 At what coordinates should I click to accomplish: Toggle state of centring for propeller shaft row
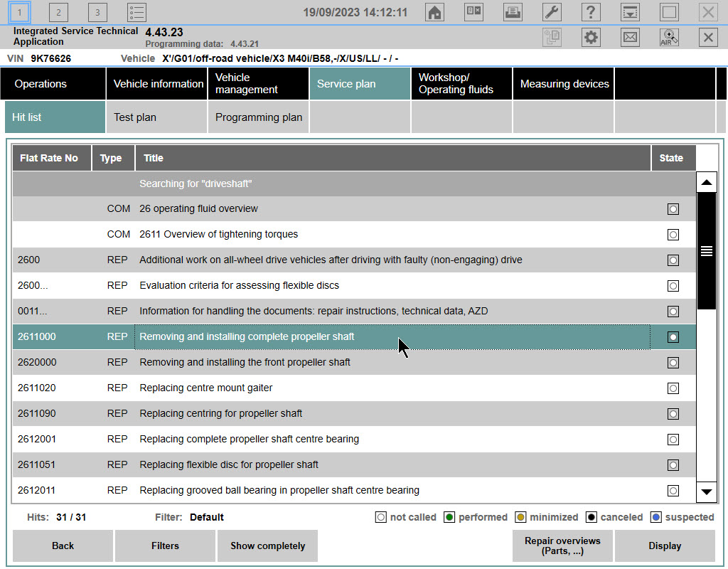[x=673, y=413]
